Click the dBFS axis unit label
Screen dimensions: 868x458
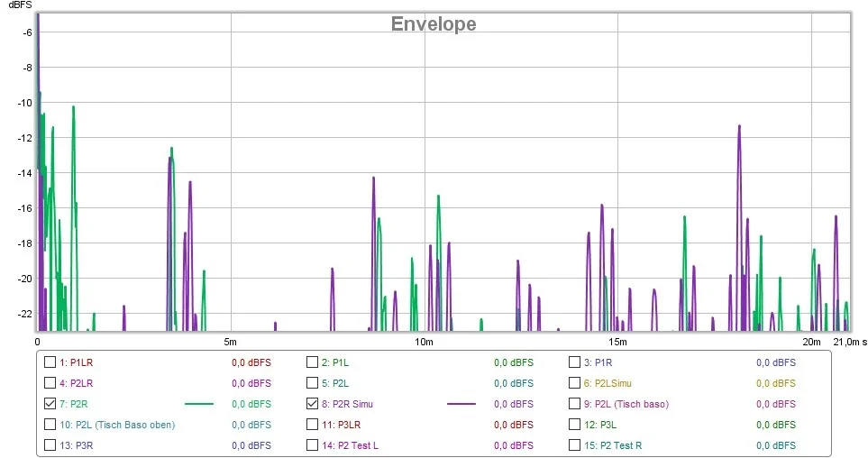pyautogui.click(x=20, y=5)
